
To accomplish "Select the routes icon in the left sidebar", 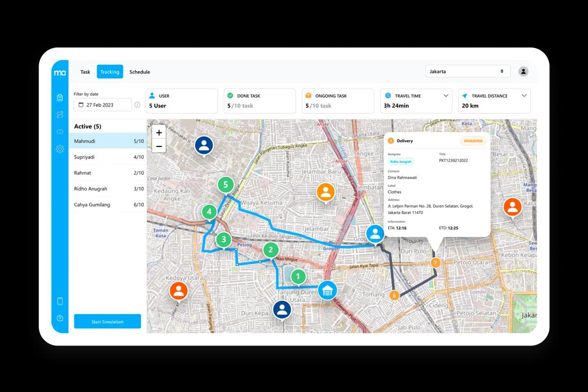I will [60, 115].
